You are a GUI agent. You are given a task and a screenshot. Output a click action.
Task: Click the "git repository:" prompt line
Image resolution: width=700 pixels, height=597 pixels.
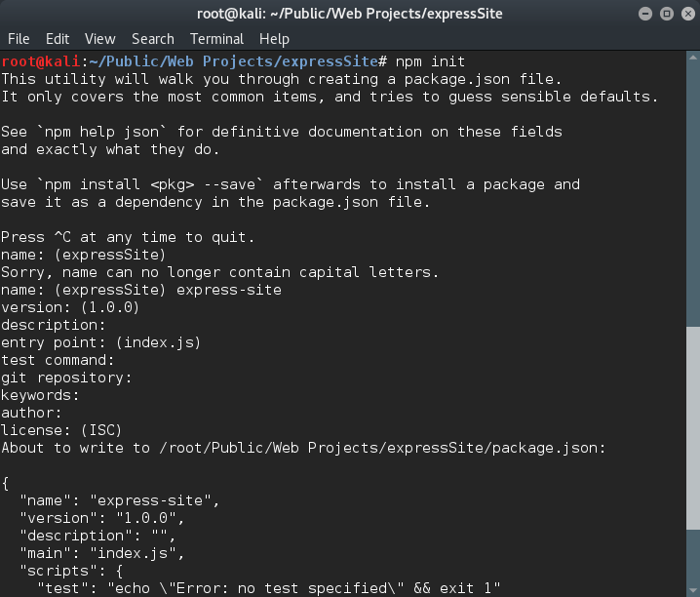66,378
